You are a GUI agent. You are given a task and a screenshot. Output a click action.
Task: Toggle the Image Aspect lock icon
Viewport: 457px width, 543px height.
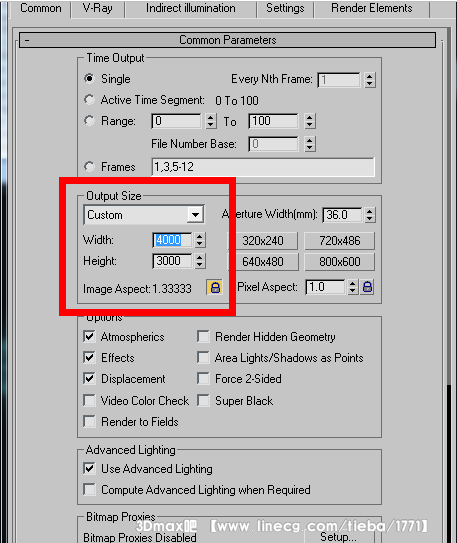coord(215,287)
